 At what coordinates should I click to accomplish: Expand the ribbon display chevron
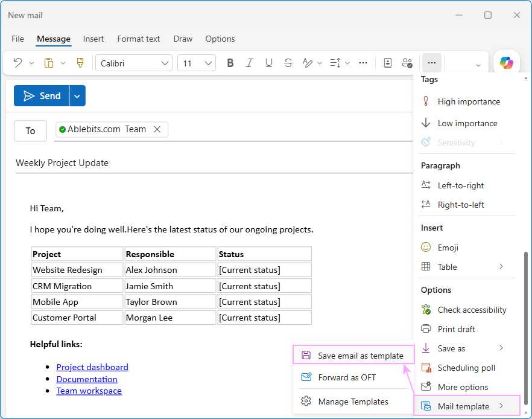click(478, 65)
